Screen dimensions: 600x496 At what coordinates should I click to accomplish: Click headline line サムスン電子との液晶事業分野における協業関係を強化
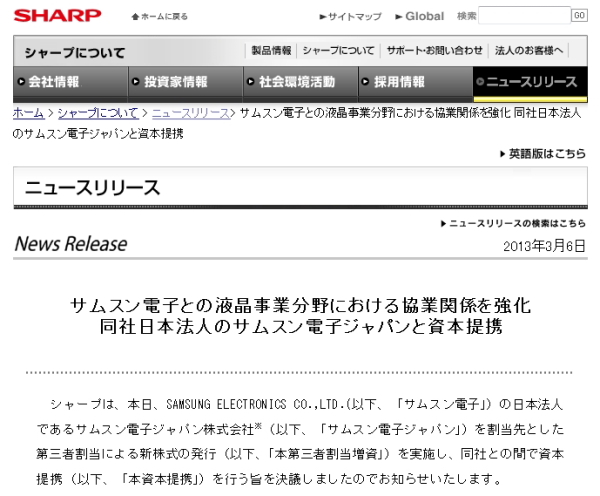pos(301,306)
